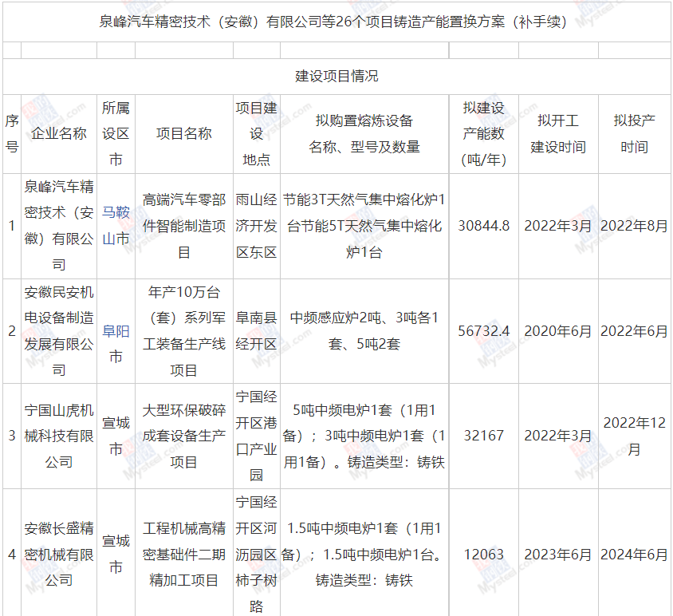This screenshot has height=616, width=673.
Task: Click 宣城市 in the 宁国山虎 row
Action: point(116,436)
